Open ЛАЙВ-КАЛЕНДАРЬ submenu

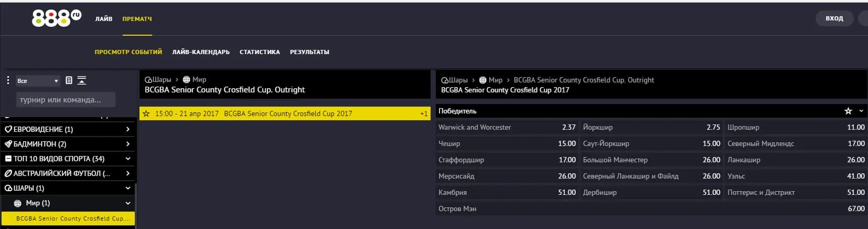(201, 52)
